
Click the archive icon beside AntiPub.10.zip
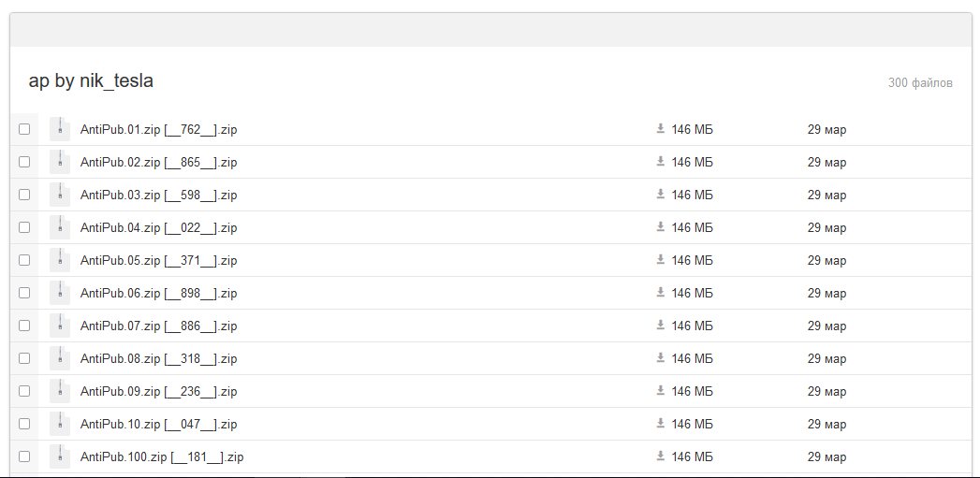coord(60,424)
